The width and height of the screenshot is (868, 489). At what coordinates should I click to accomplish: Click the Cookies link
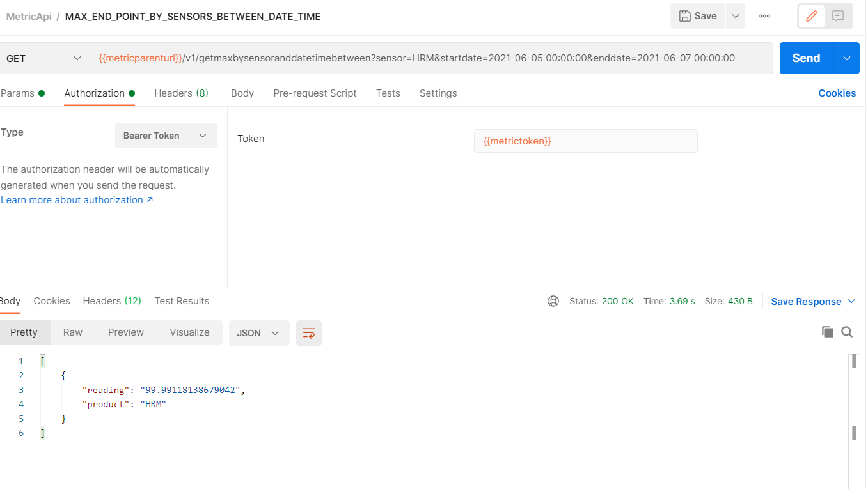tap(837, 93)
